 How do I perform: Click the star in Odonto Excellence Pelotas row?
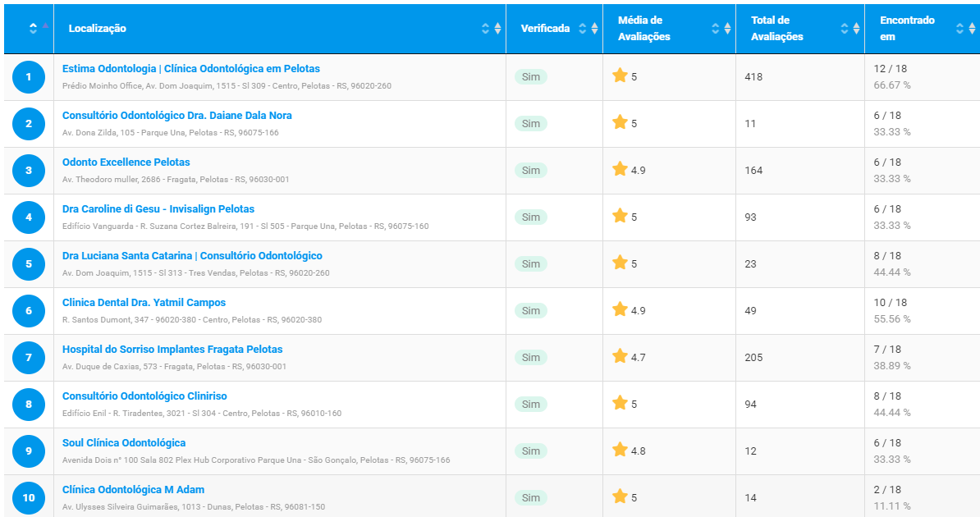[620, 169]
